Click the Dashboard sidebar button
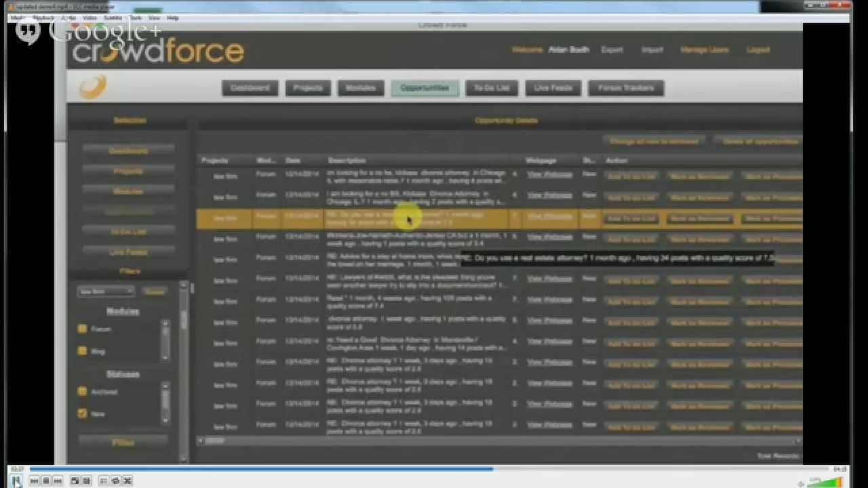The image size is (868, 488). [x=128, y=151]
